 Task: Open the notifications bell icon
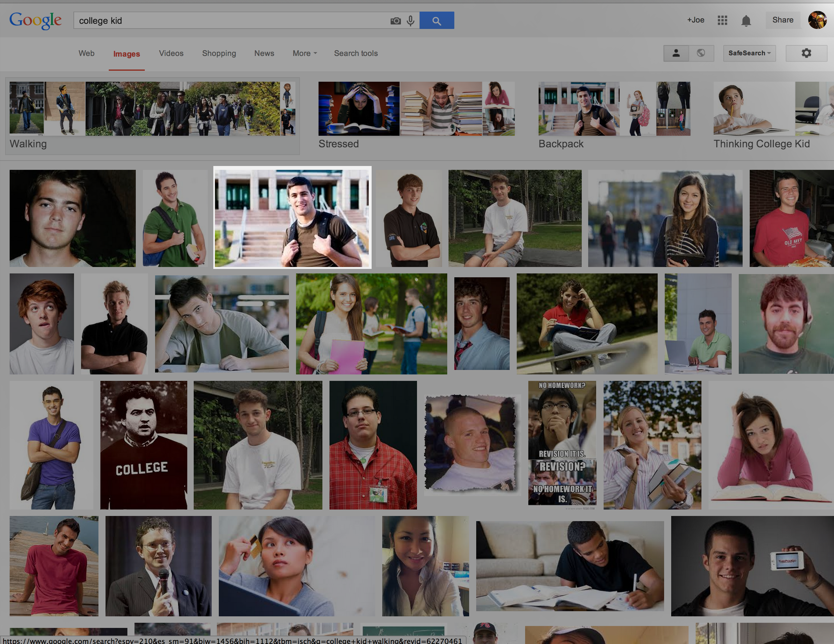pyautogui.click(x=746, y=21)
